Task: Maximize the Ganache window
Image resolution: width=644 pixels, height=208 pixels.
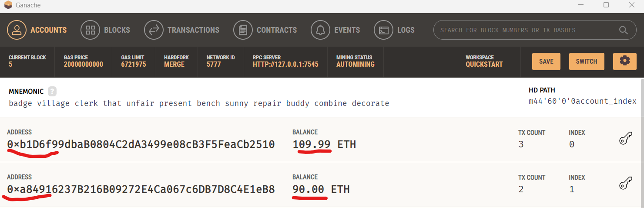Action: point(606,5)
